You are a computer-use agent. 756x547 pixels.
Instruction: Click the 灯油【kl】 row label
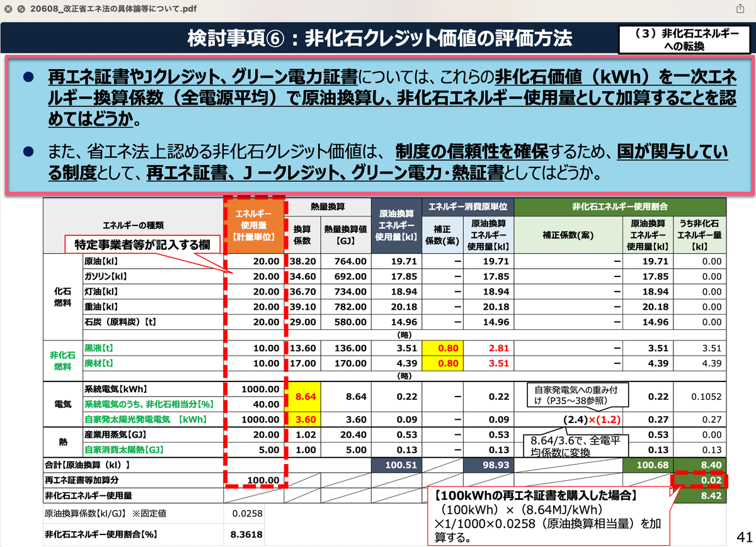[102, 291]
